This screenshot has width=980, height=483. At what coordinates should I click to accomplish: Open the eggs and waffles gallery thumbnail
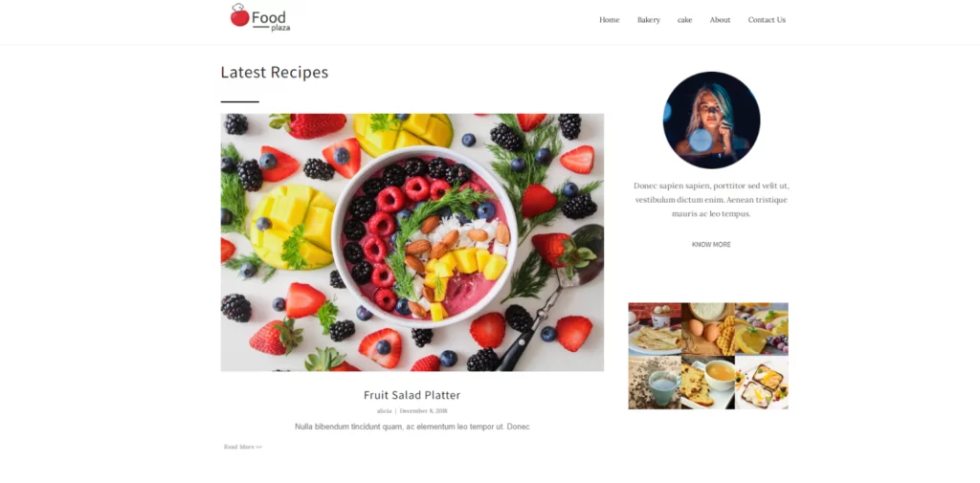pos(708,329)
